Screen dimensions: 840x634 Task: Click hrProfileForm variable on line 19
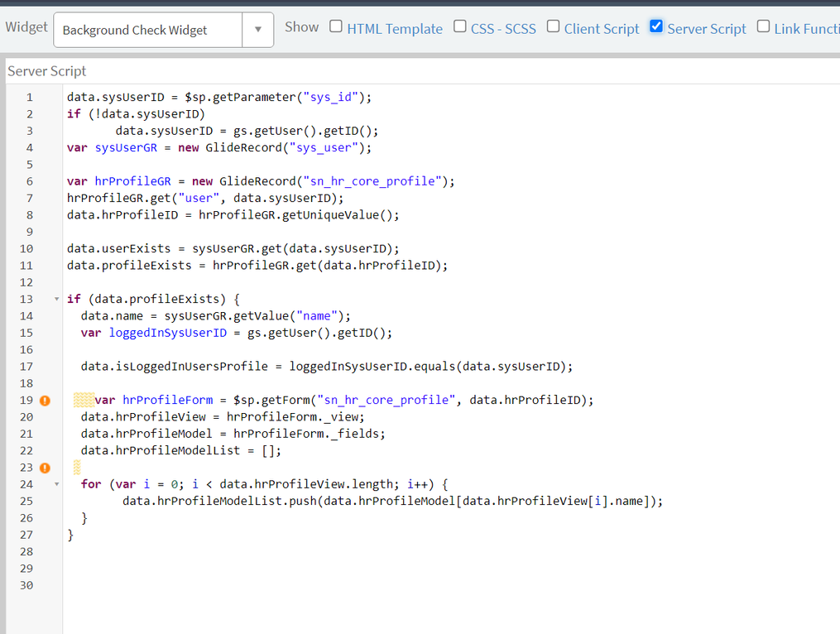coord(168,400)
